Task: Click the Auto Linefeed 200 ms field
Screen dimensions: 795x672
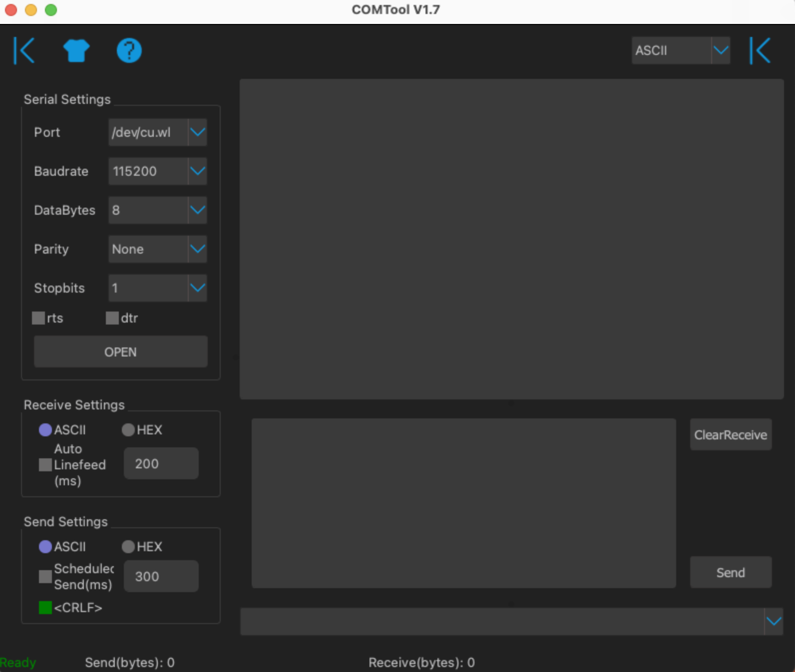Action: 161,463
